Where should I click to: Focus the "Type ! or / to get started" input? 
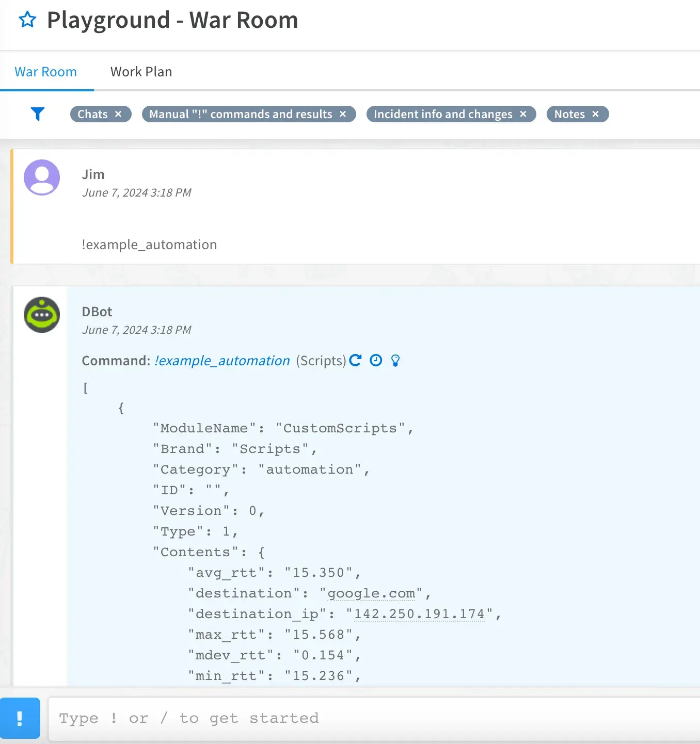click(374, 718)
